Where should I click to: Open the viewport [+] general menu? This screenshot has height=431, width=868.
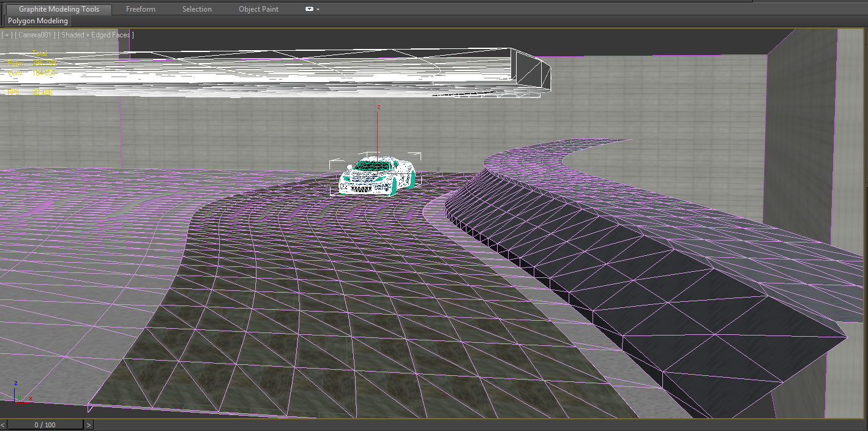coord(7,35)
